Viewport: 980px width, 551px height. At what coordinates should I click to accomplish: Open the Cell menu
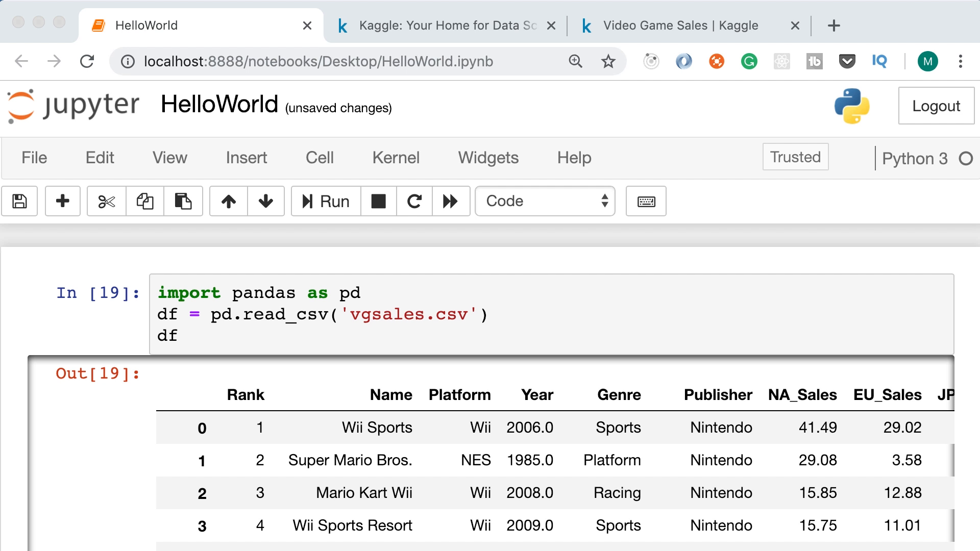(320, 158)
